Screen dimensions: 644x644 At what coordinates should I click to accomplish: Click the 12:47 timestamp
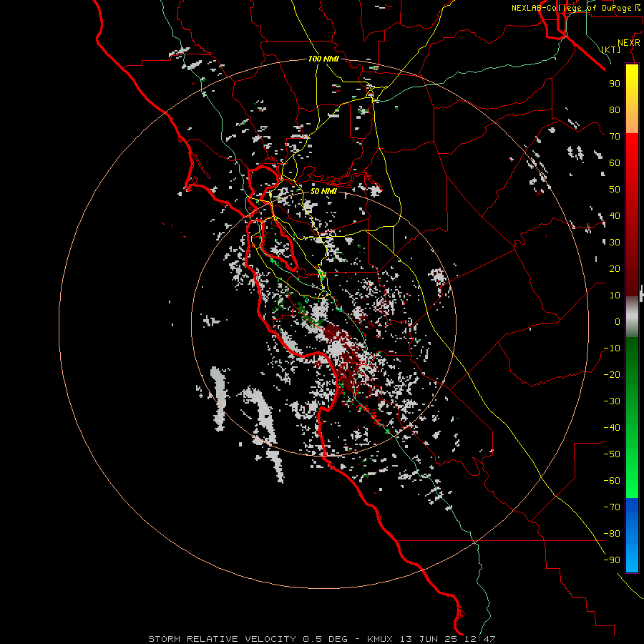coord(480,639)
